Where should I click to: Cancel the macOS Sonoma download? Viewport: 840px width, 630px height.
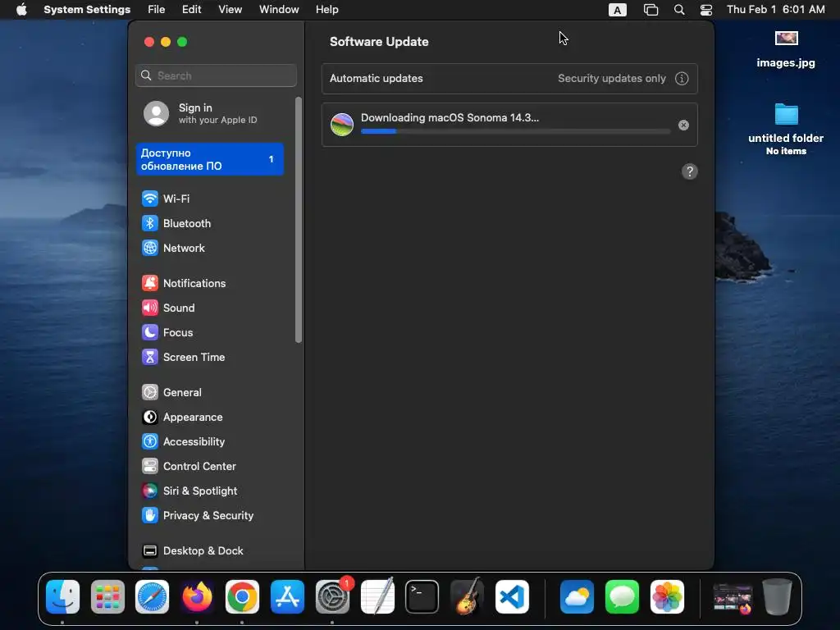[x=683, y=125]
